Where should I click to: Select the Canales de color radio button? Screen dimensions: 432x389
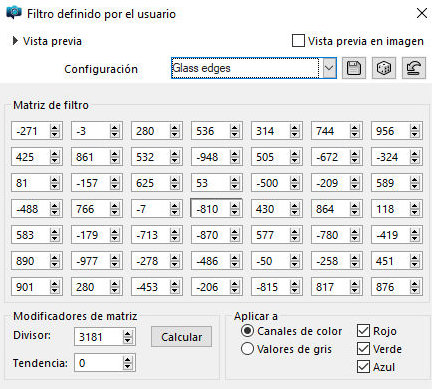point(247,331)
